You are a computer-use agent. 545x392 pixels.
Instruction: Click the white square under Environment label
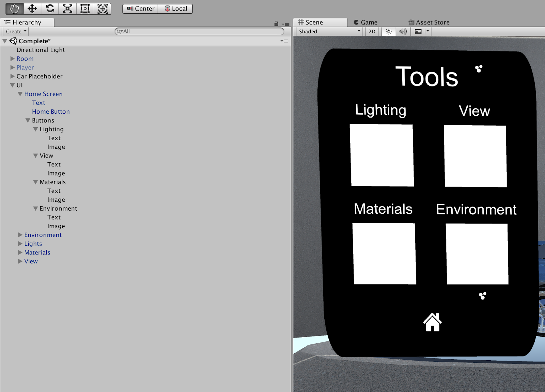point(477,254)
